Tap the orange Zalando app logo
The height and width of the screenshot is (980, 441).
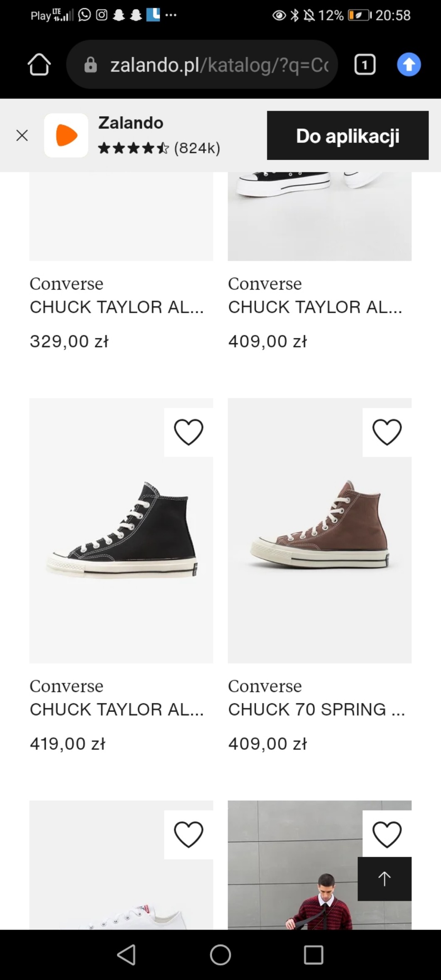[66, 135]
